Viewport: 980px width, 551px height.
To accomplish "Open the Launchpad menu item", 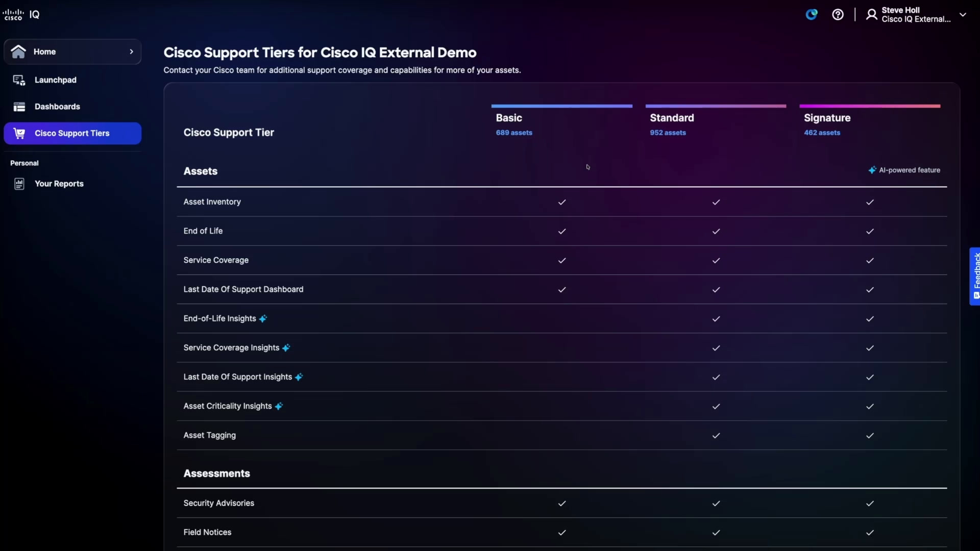I will tap(72, 80).
